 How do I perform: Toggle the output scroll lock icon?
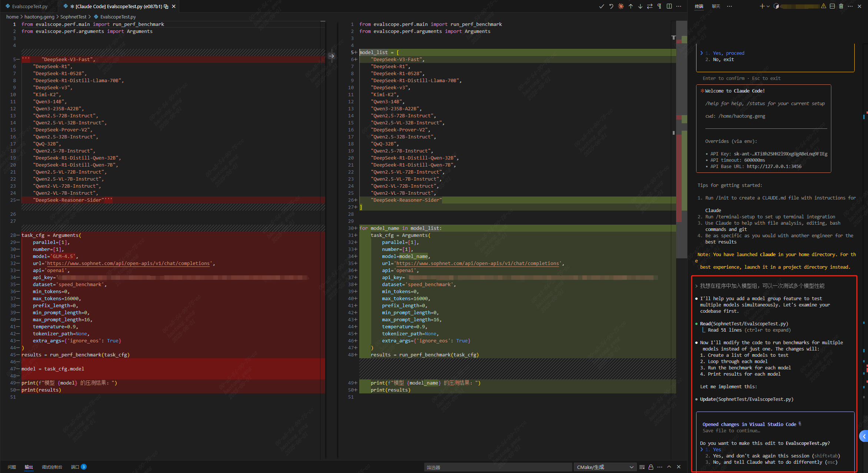(651, 467)
